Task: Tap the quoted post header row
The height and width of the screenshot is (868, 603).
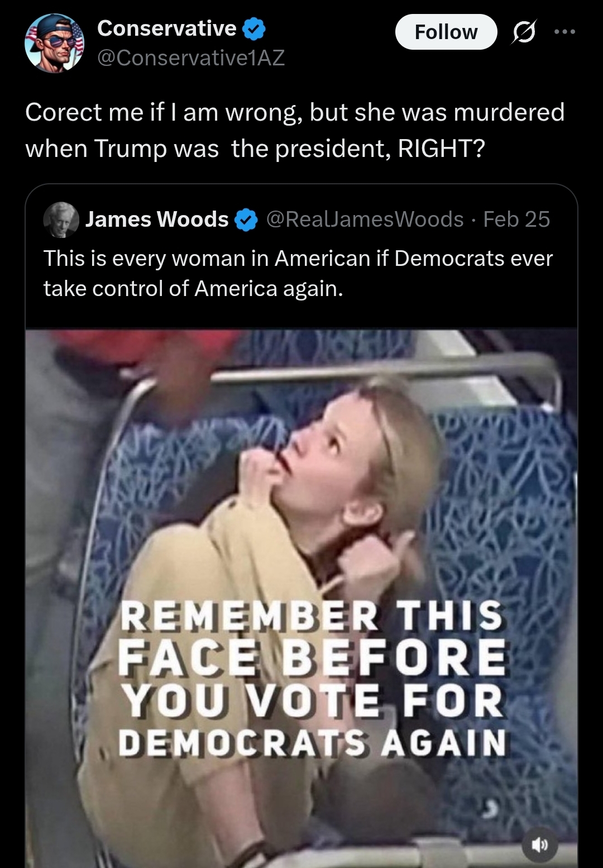Action: click(296, 220)
